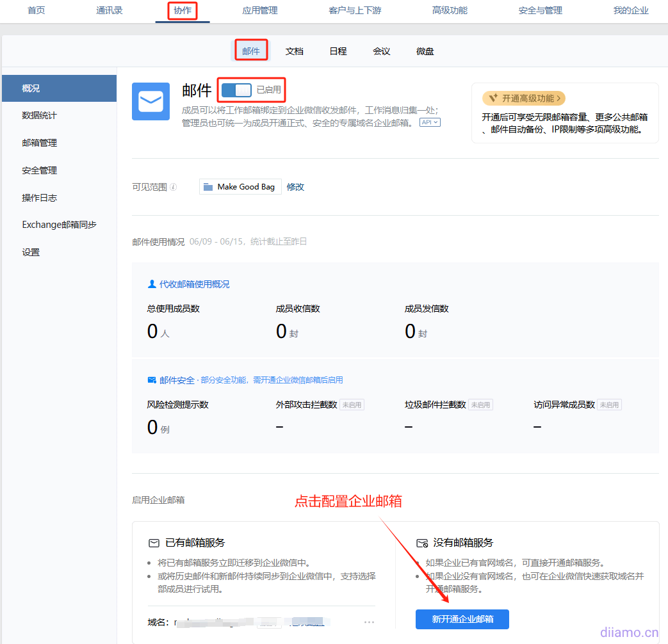668x644 pixels.
Task: Open 邮箱管理 in the left sidebar
Action: pos(40,143)
